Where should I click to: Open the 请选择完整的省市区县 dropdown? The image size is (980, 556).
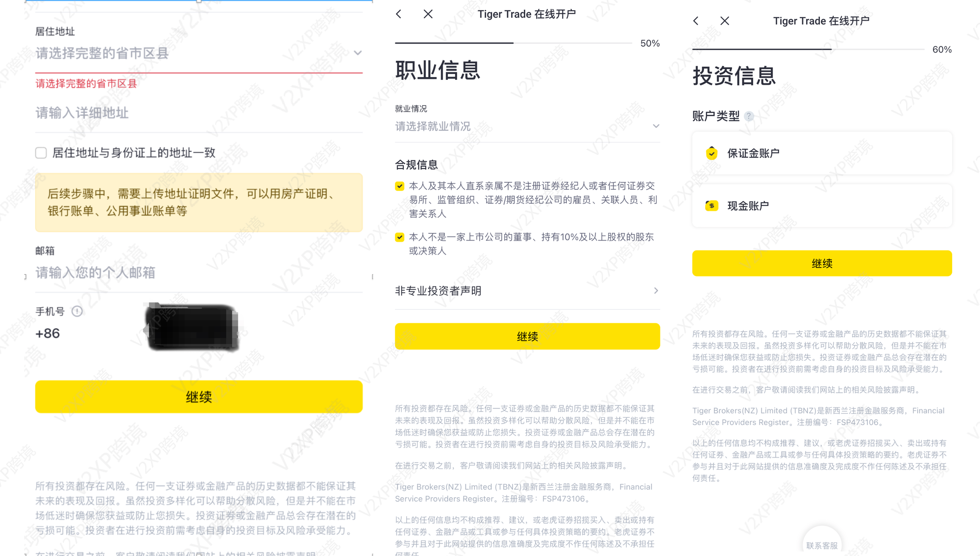point(199,53)
